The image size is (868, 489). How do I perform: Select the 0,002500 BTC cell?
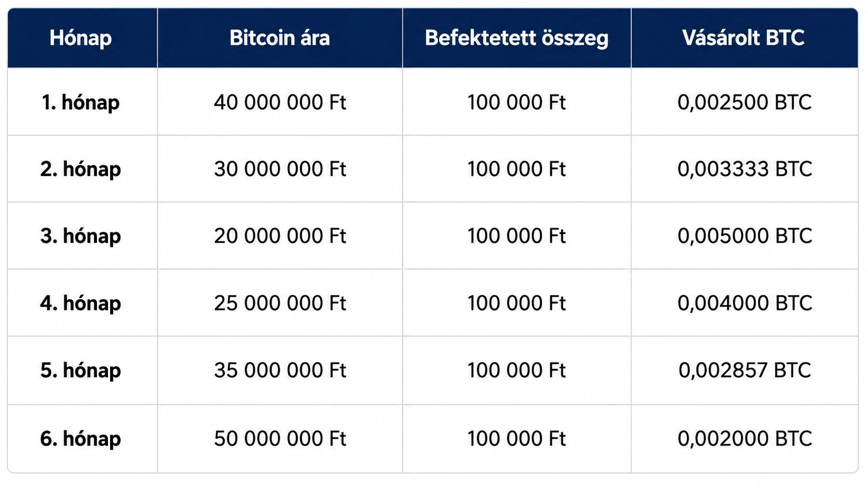pyautogui.click(x=744, y=102)
